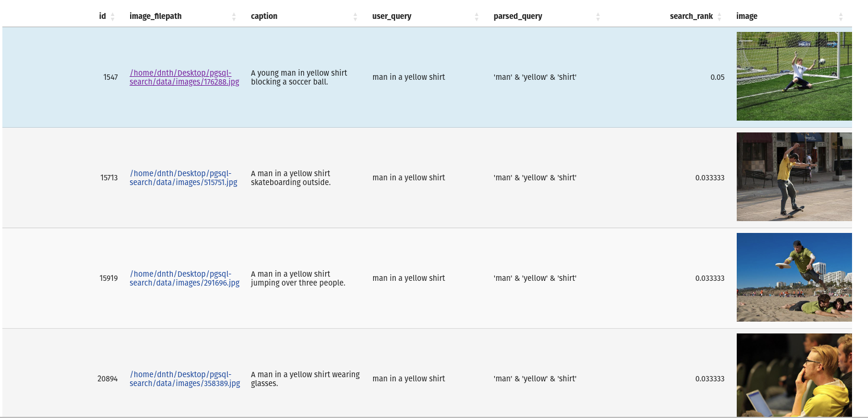Select the skateboarder image thumbnail
This screenshot has height=418, width=868.
coord(793,177)
